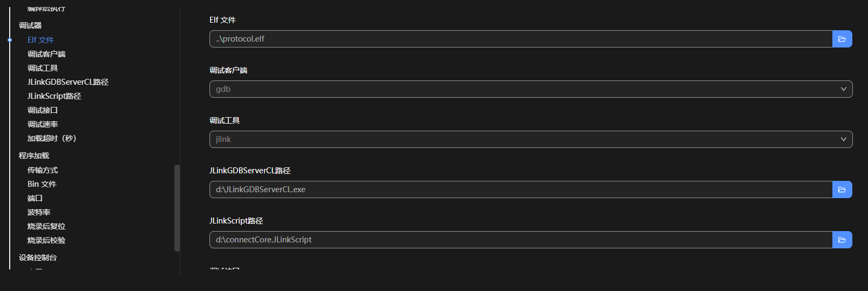The width and height of the screenshot is (868, 291).
Task: Open 设备控制台 section in sidebar
Action: pos(38,258)
